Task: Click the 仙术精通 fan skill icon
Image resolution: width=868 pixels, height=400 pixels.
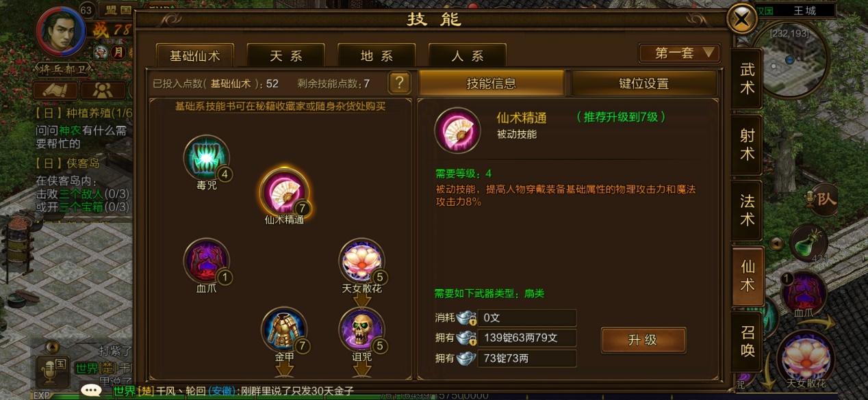Action: 284,192
